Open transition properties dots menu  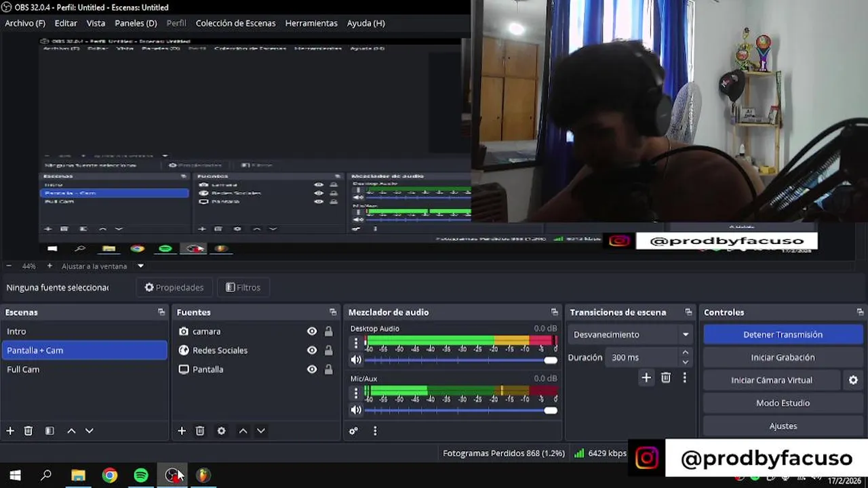pos(684,378)
